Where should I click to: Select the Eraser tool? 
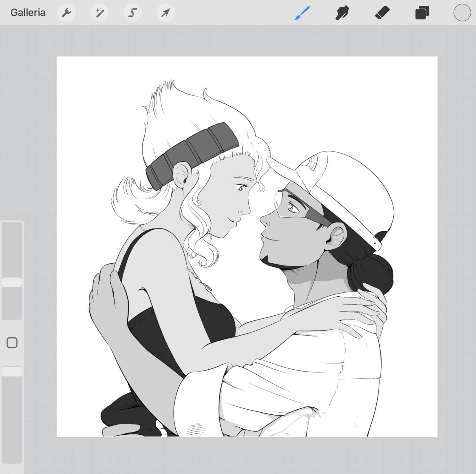point(382,13)
